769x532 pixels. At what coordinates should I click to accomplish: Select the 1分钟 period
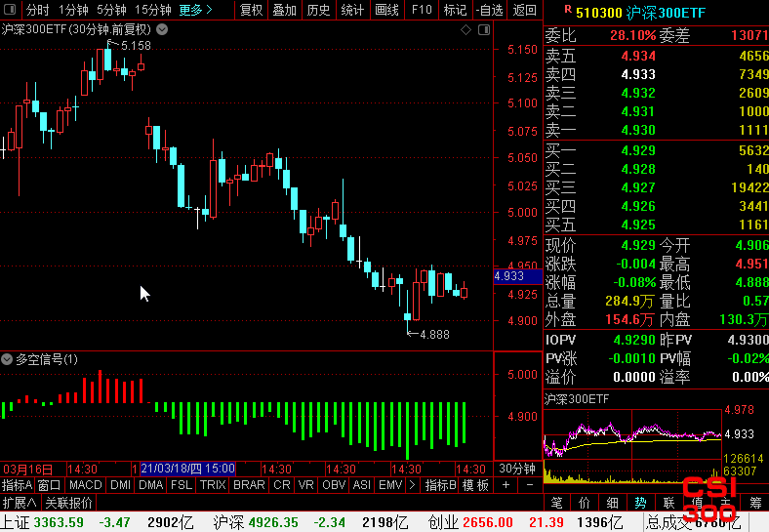click(x=73, y=10)
